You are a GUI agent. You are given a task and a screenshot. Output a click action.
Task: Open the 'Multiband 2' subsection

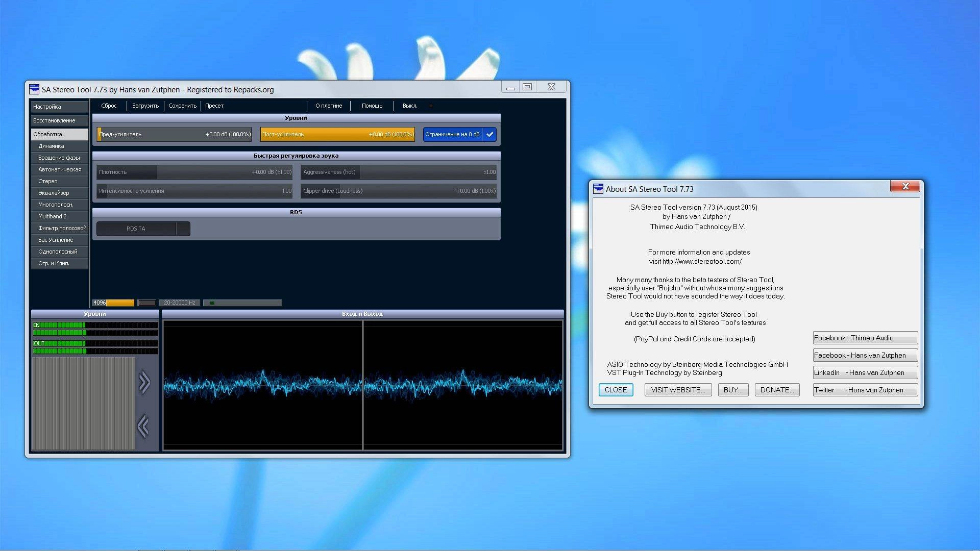coord(59,216)
